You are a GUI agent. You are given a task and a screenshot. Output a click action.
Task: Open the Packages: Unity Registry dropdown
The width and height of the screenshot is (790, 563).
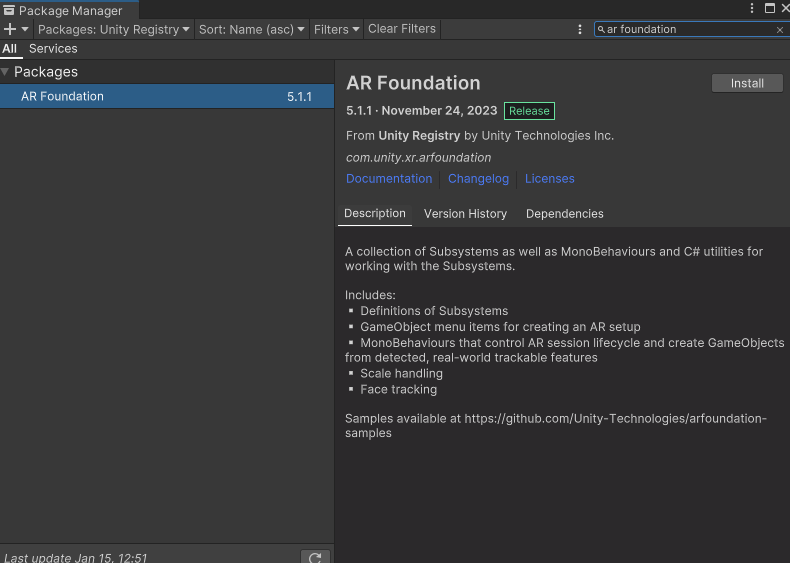tap(114, 29)
